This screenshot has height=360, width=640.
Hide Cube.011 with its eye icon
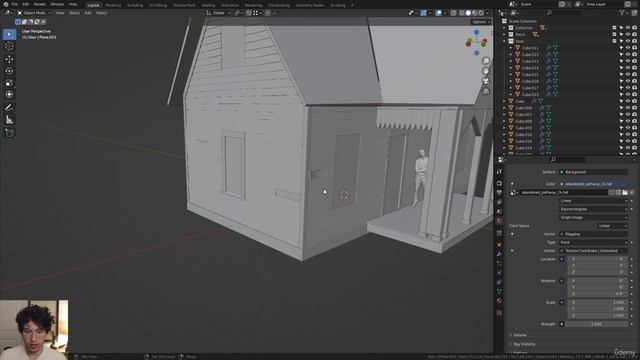click(x=628, y=48)
